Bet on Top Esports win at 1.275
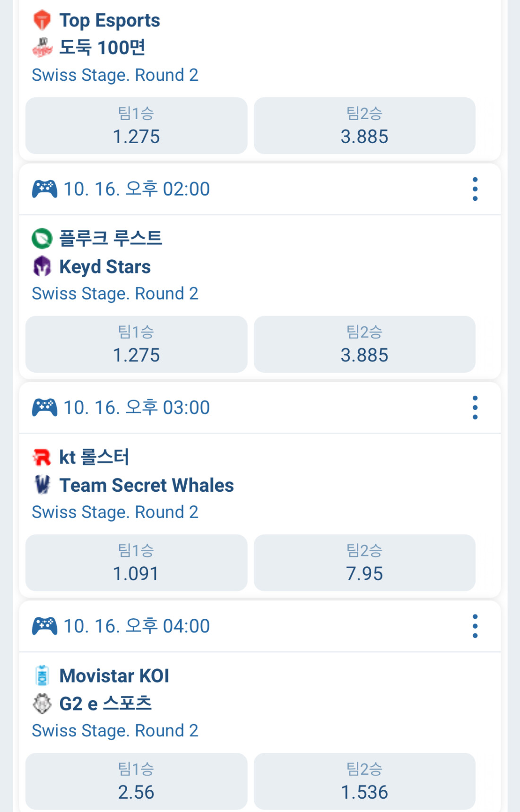 coord(136,126)
